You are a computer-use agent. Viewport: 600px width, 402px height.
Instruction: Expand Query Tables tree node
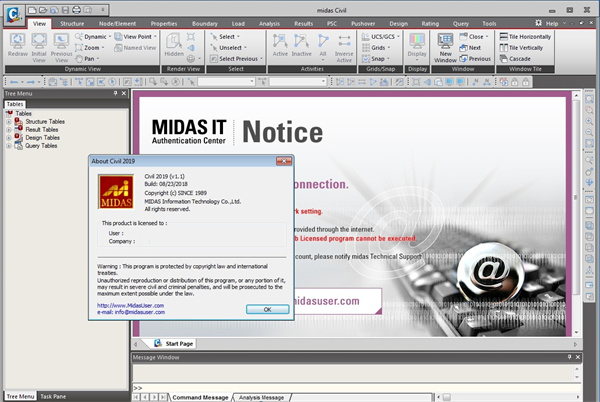coord(8,146)
